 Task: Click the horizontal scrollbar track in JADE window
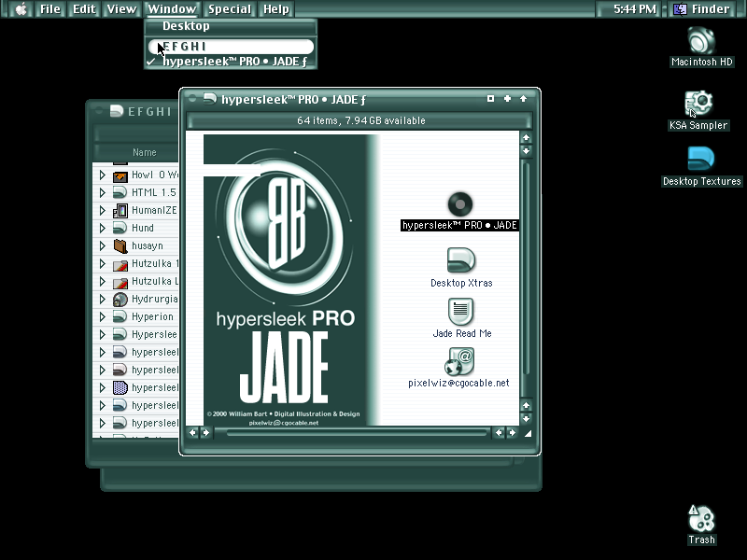(353, 433)
